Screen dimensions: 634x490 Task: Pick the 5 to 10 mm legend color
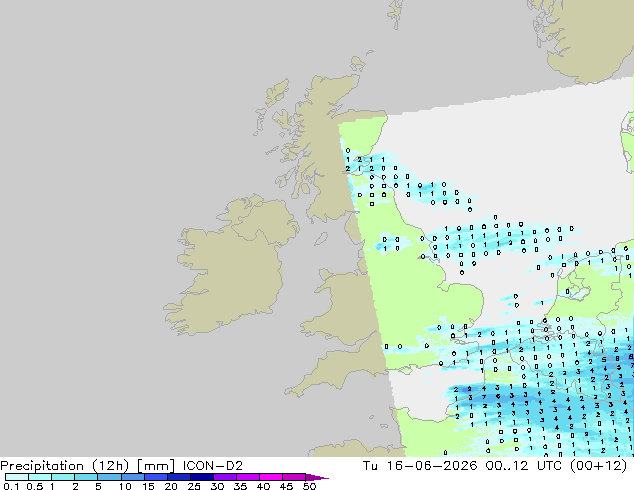tap(109, 477)
